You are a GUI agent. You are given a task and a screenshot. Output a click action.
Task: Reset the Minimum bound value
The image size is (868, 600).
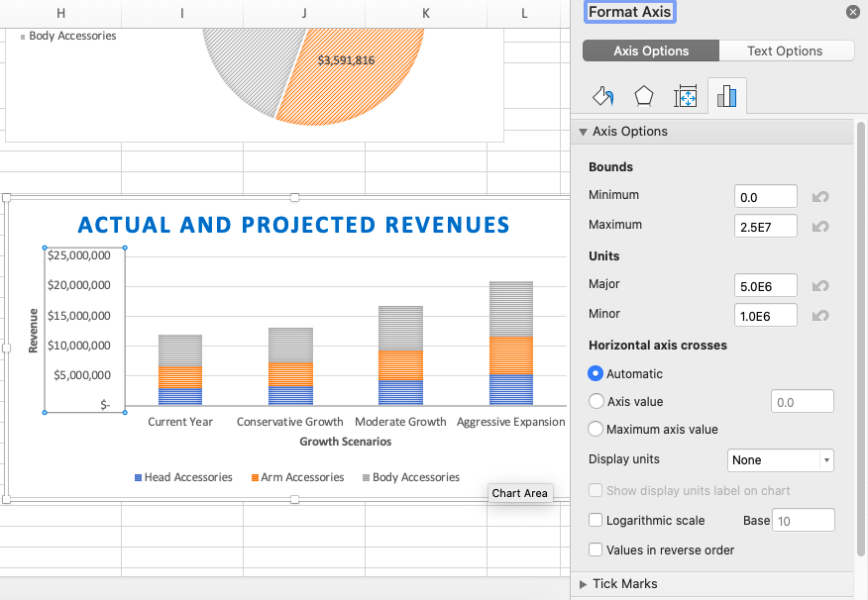(820, 196)
